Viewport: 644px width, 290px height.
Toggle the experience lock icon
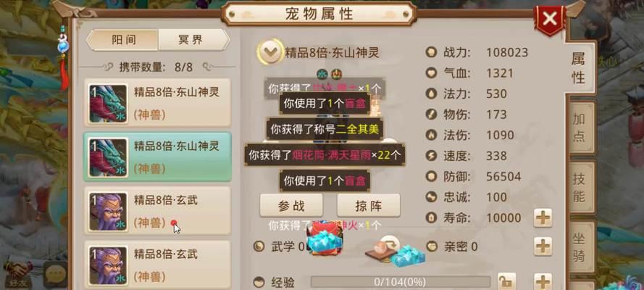(x=506, y=282)
